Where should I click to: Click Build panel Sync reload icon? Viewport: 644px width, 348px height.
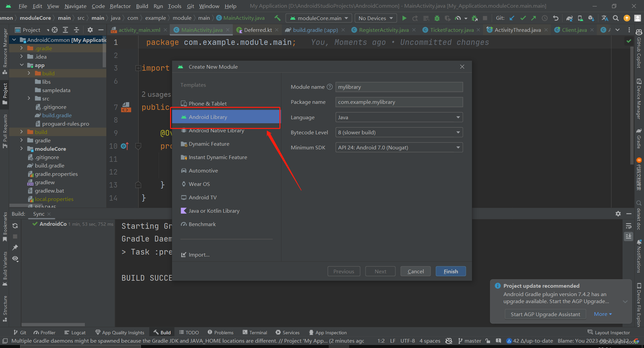(x=15, y=226)
